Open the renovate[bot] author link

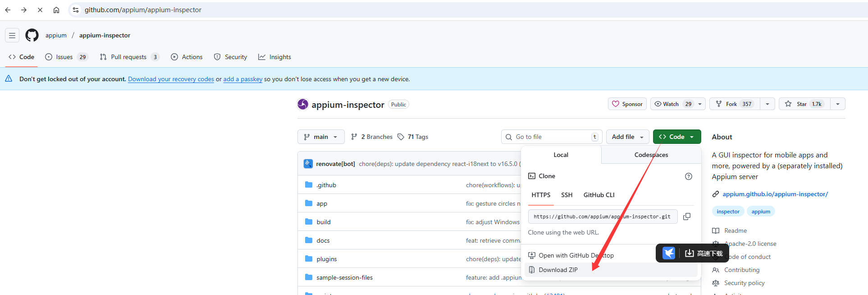[336, 164]
